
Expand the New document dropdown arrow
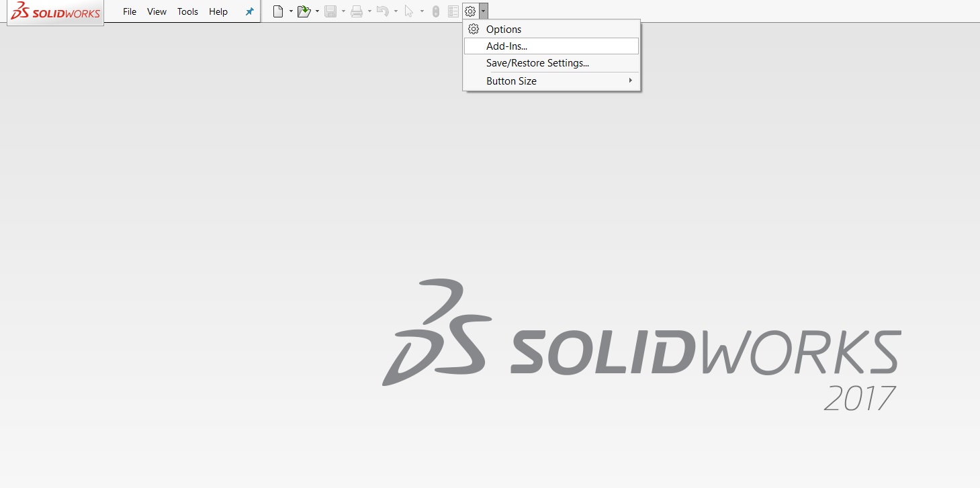[291, 11]
